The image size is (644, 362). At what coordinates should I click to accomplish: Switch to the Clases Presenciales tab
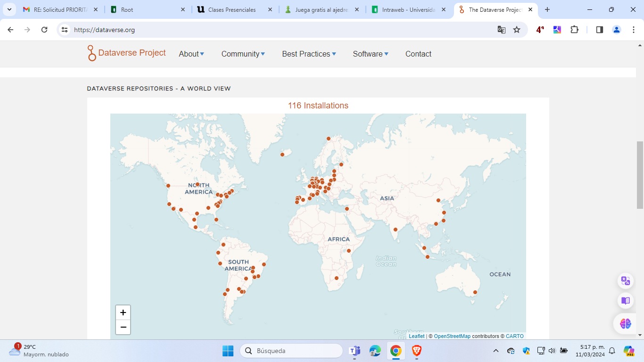pyautogui.click(x=232, y=9)
